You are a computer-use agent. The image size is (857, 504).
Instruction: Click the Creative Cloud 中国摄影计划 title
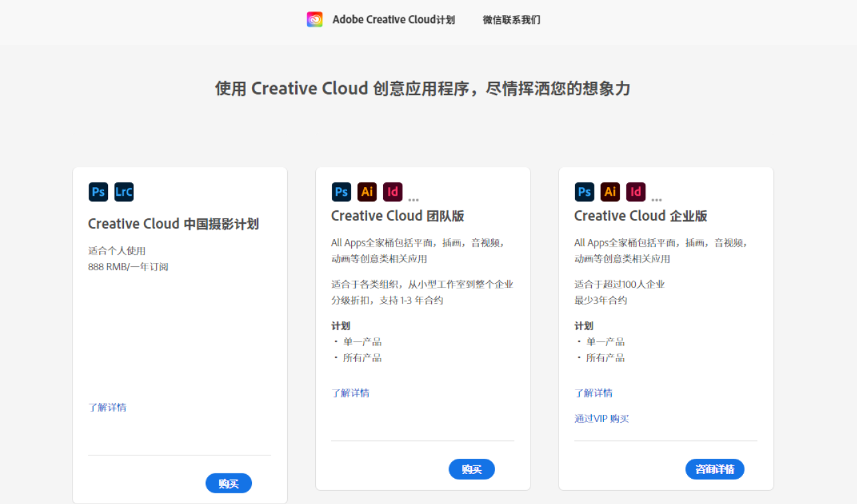tap(173, 224)
